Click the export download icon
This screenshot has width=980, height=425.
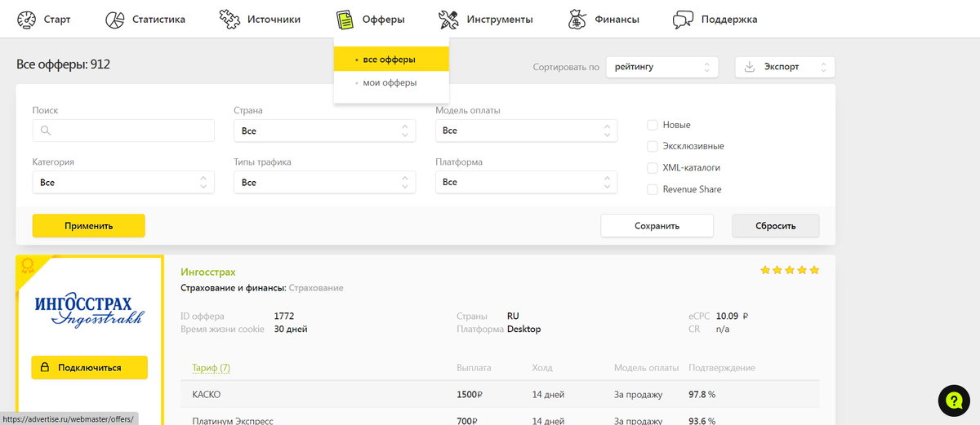750,67
